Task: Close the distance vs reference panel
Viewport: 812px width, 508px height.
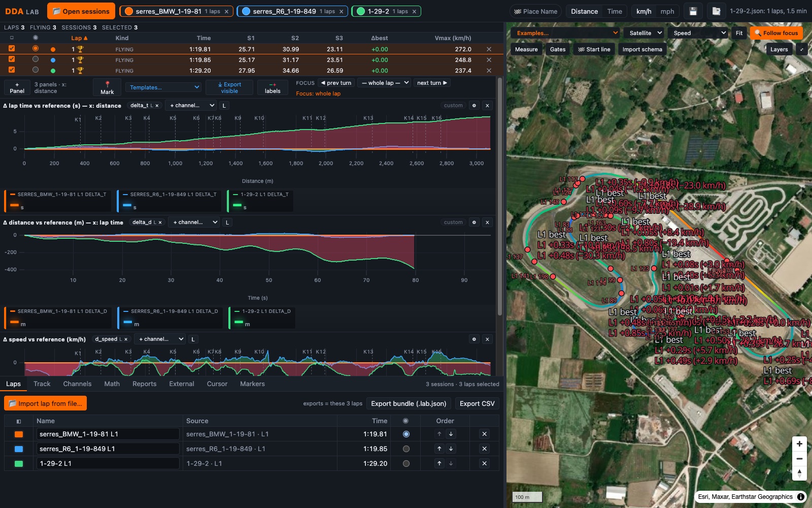Action: [x=487, y=223]
